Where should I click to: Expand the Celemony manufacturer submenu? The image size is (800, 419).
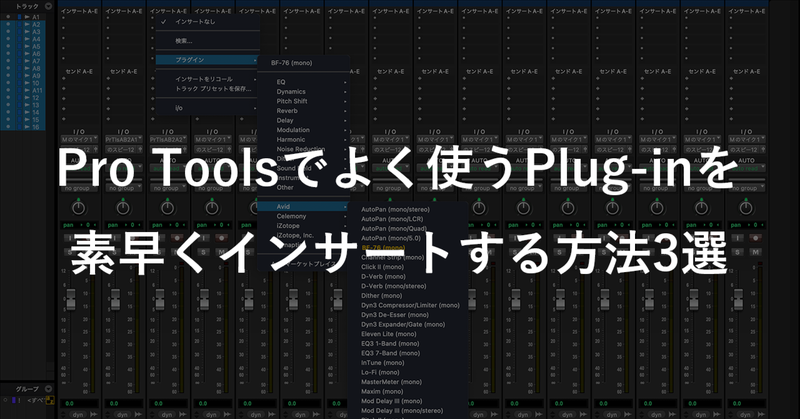click(303, 216)
